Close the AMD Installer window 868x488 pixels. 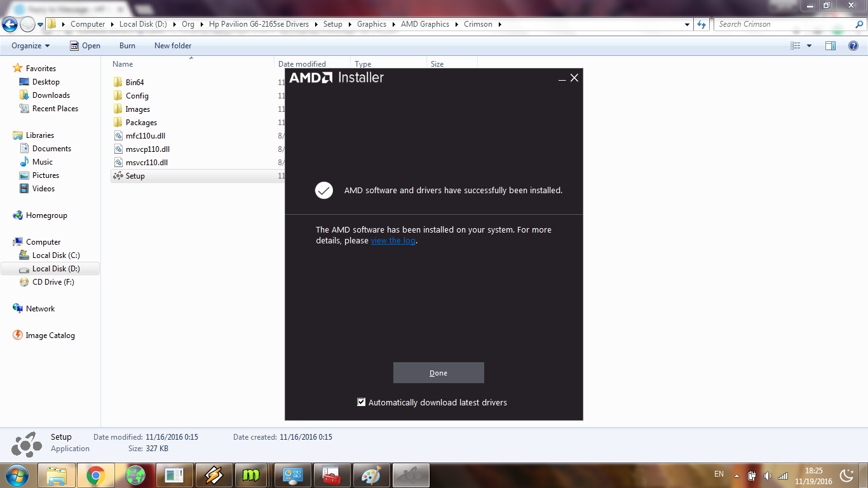coord(574,78)
